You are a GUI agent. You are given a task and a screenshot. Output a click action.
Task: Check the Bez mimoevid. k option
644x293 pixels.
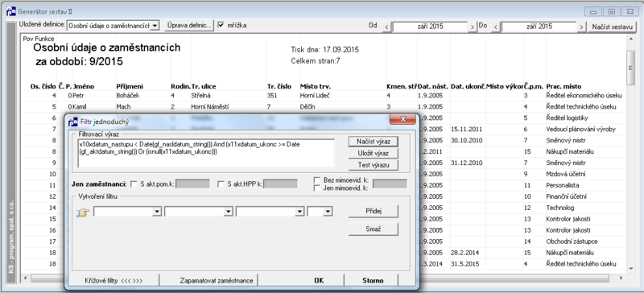click(316, 180)
